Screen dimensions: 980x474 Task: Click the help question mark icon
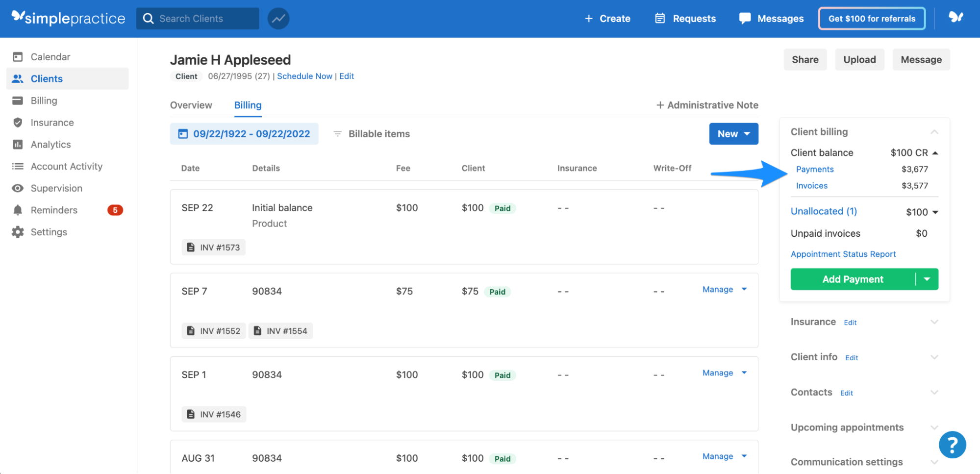point(952,444)
